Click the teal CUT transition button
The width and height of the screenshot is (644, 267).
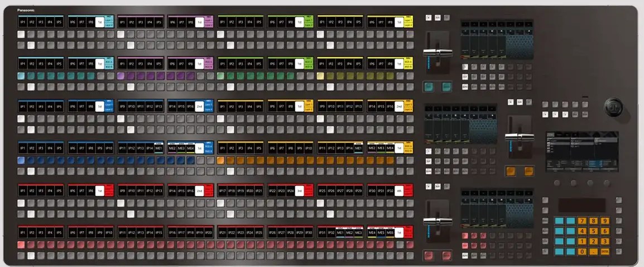tap(429, 87)
